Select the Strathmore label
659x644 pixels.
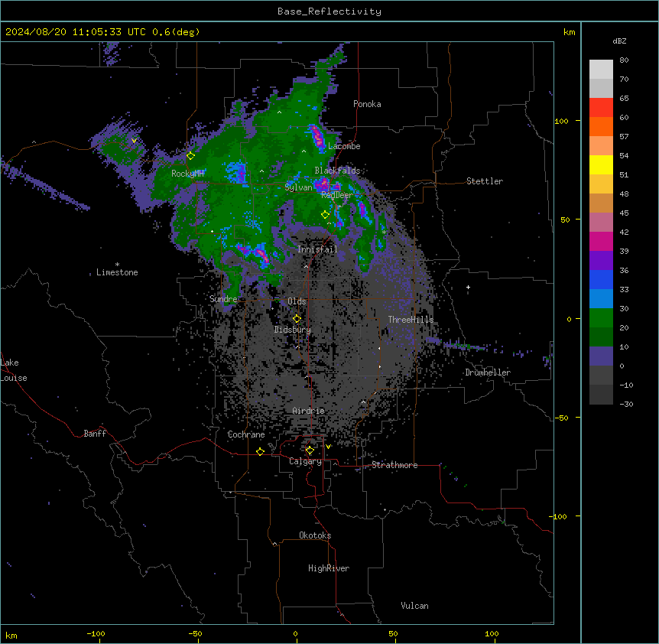tap(394, 465)
